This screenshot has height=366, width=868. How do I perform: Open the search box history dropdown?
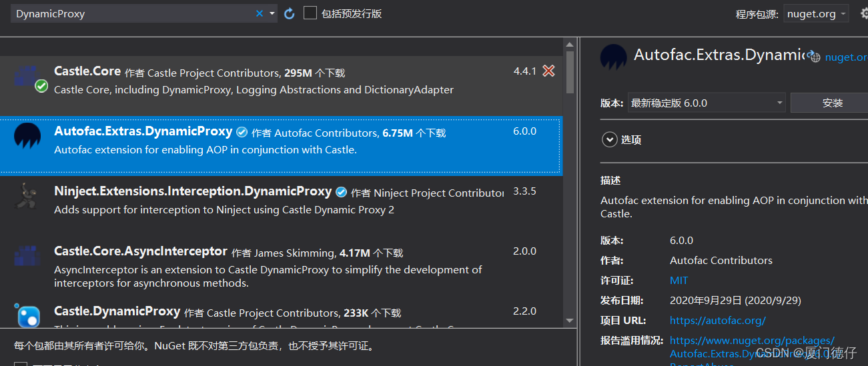(272, 13)
